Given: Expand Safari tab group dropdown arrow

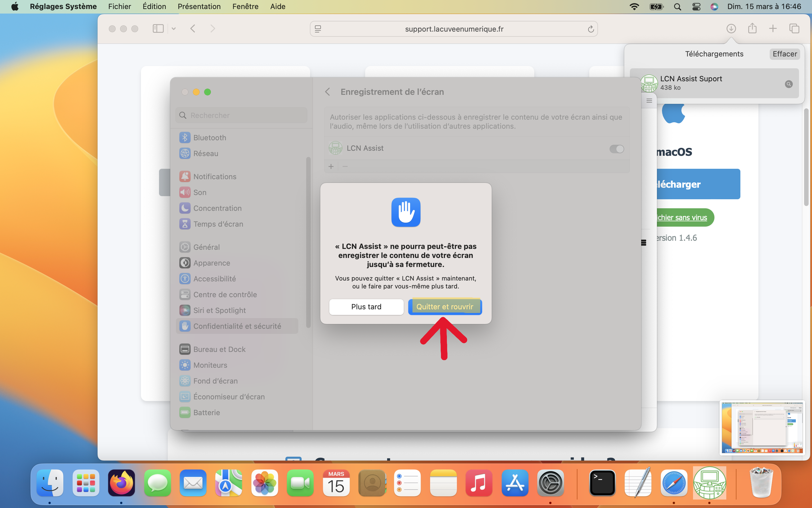Looking at the screenshot, I should tap(173, 29).
